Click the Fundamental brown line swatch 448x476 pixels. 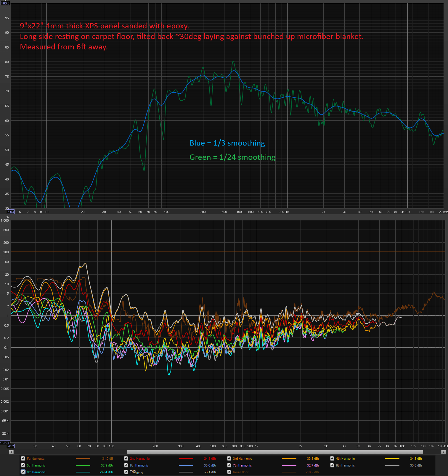(83, 459)
